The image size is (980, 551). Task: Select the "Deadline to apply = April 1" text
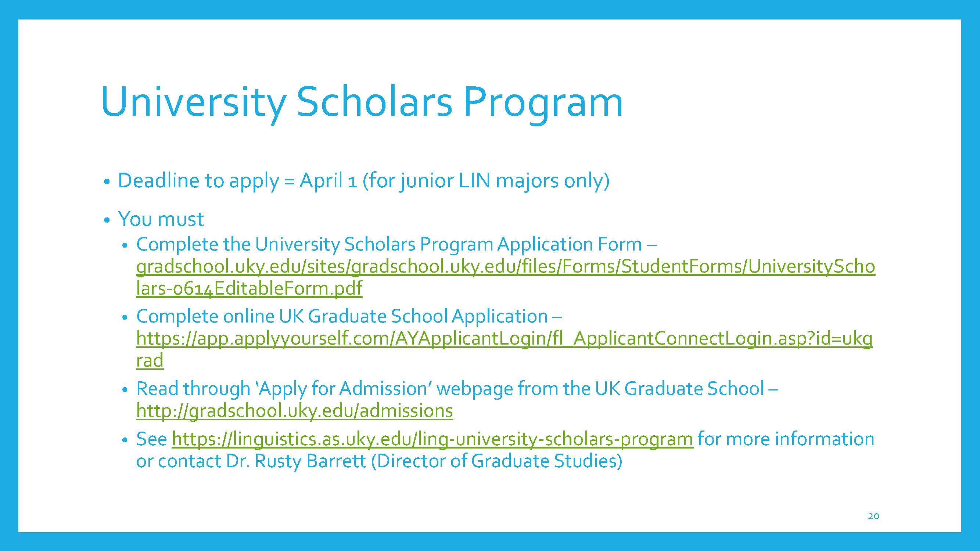click(x=238, y=181)
